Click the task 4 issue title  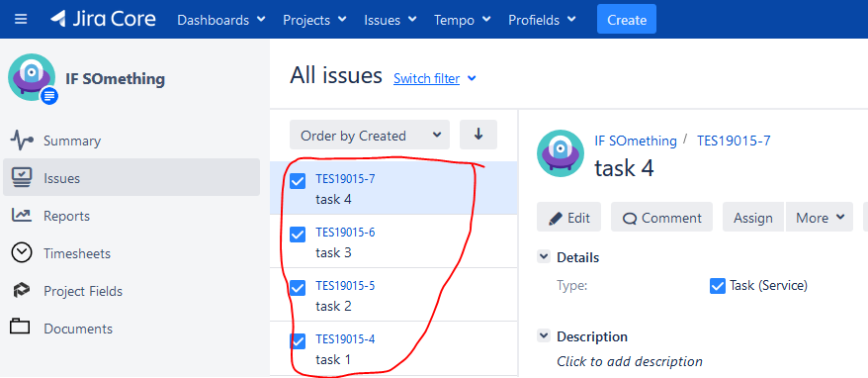[624, 167]
